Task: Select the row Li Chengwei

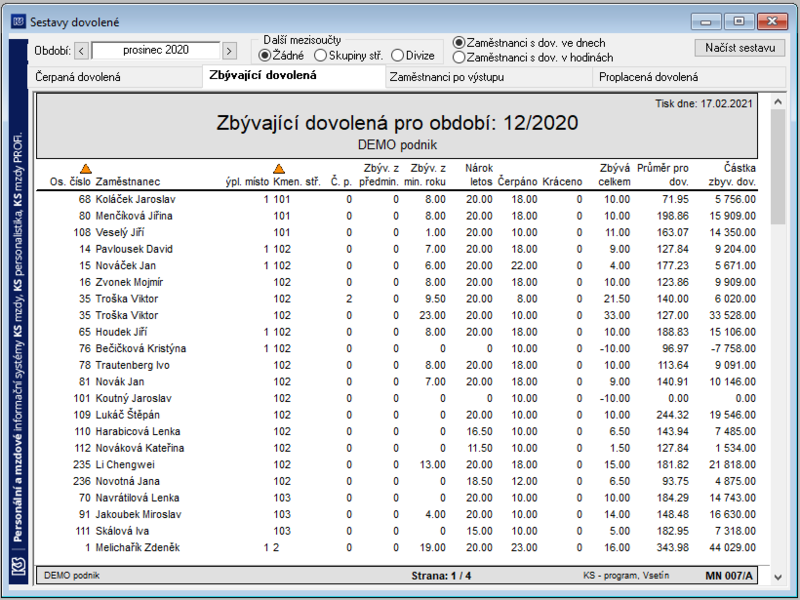Action: [x=397, y=465]
